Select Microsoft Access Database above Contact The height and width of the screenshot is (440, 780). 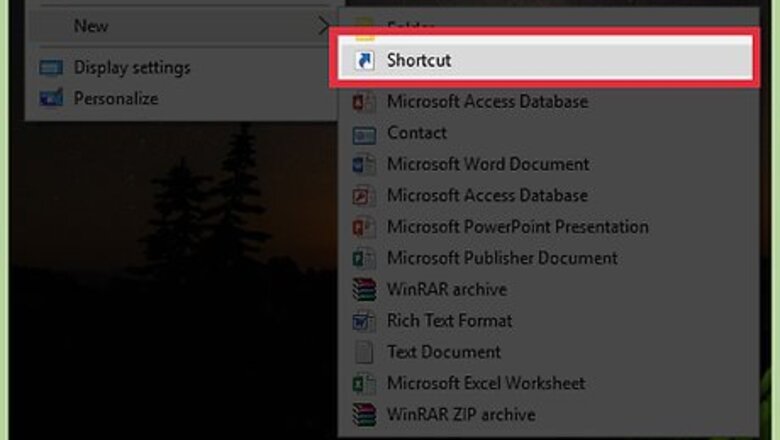[x=549, y=101]
